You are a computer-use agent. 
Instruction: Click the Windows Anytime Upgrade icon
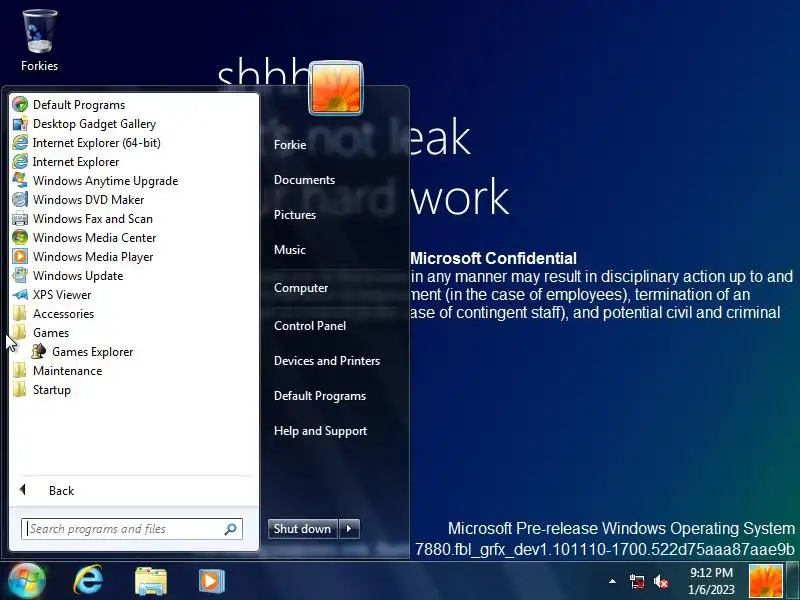coord(20,181)
